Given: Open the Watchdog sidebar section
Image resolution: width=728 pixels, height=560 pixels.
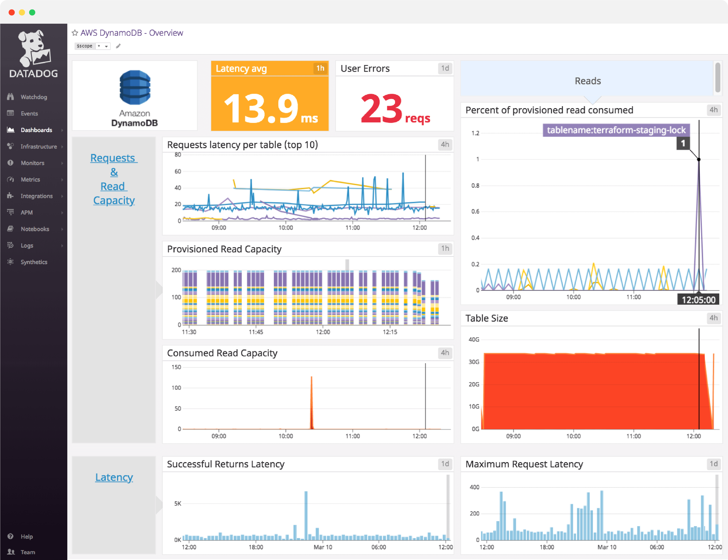Looking at the screenshot, I should click(x=33, y=97).
